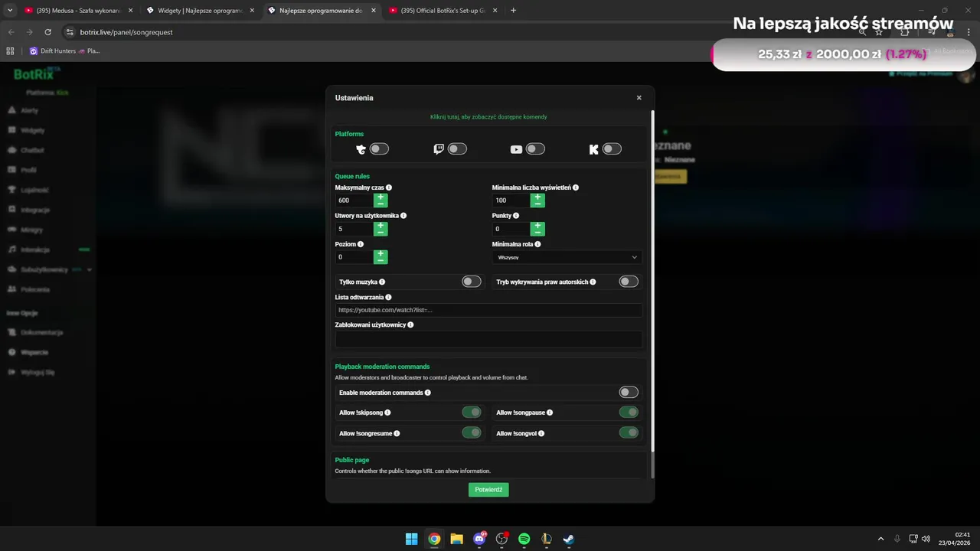Click info icon beside Tryb wykrywania praw autorskich
980x551 pixels.
click(593, 282)
